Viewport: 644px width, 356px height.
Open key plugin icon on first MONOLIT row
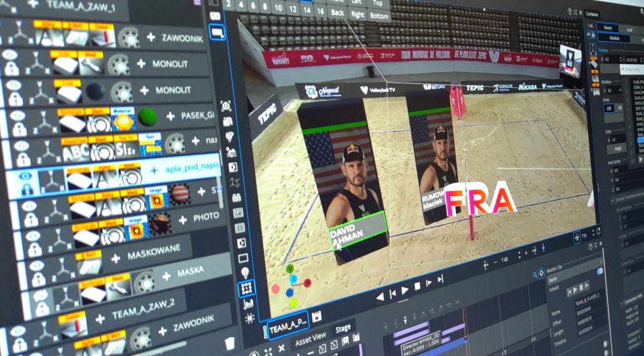[91, 63]
